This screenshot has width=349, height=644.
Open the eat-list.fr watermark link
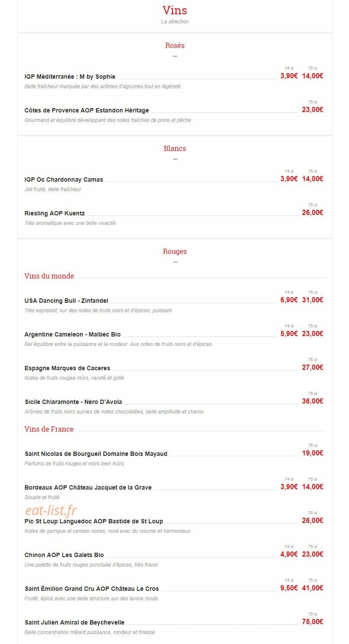pyautogui.click(x=51, y=511)
